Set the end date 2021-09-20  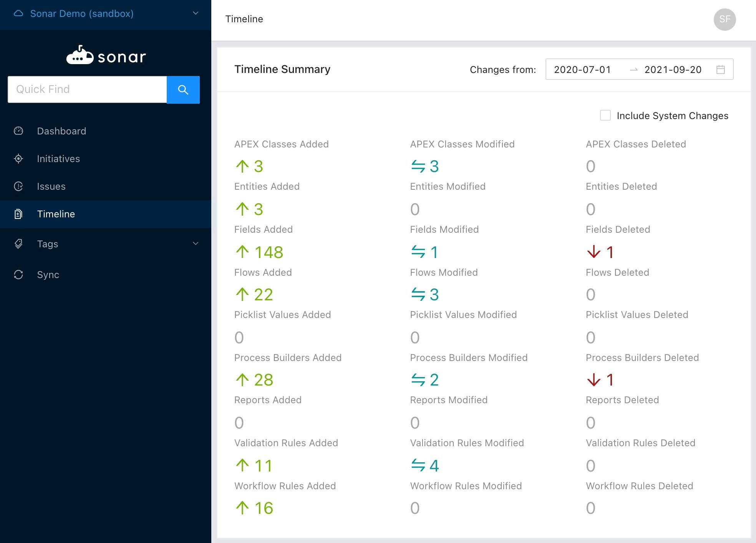(x=673, y=70)
